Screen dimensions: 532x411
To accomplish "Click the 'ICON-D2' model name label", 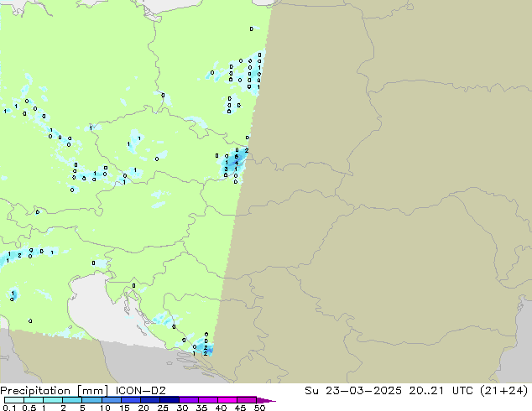I will click(141, 390).
